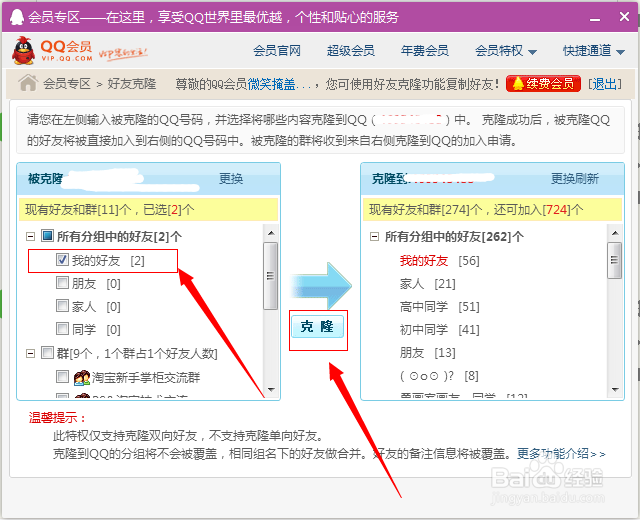Viewport: 640px width, 520px height.
Task: Select right-side 初中同学 [41] row
Action: 439,329
